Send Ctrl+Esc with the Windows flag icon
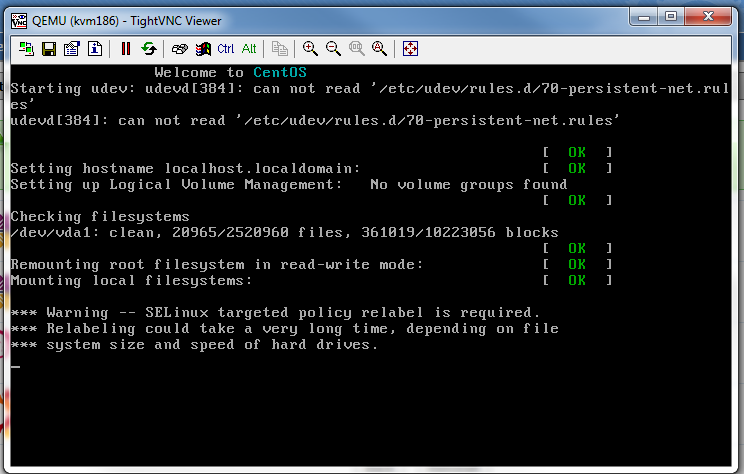 (x=203, y=48)
